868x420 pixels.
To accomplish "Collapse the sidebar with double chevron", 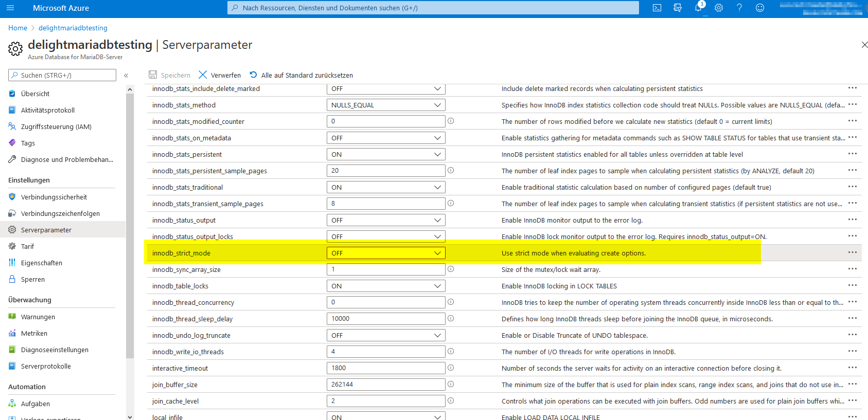I will [x=126, y=76].
